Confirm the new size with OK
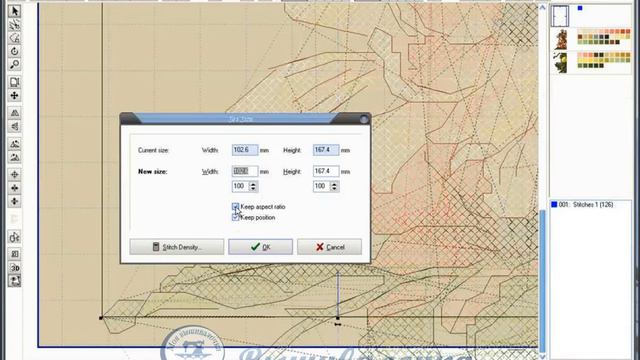The width and height of the screenshot is (640, 360). coord(260,247)
